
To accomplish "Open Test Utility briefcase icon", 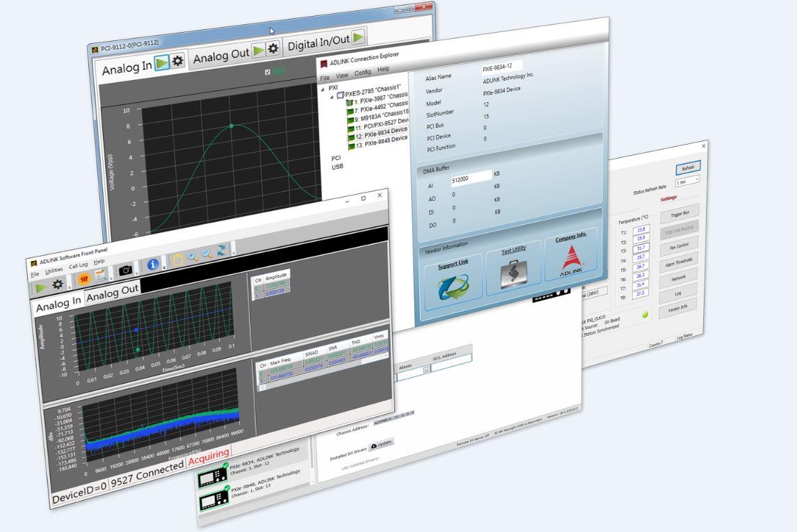I will [x=513, y=273].
